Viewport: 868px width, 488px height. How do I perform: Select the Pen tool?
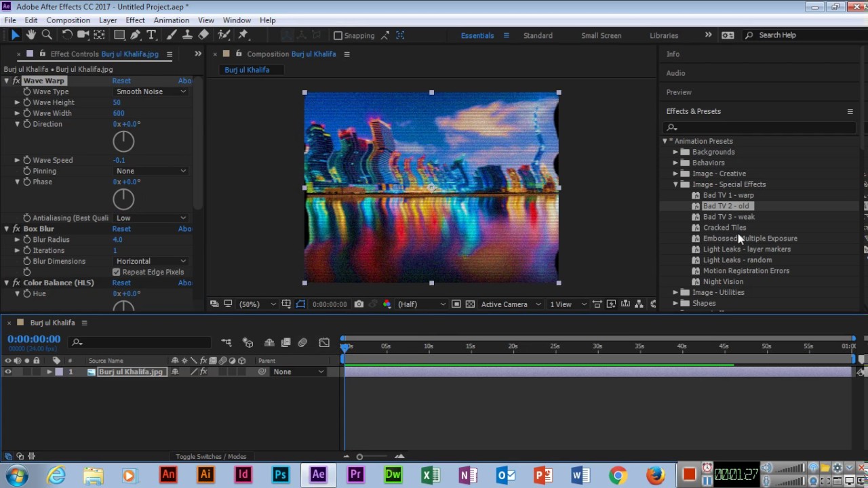point(136,35)
